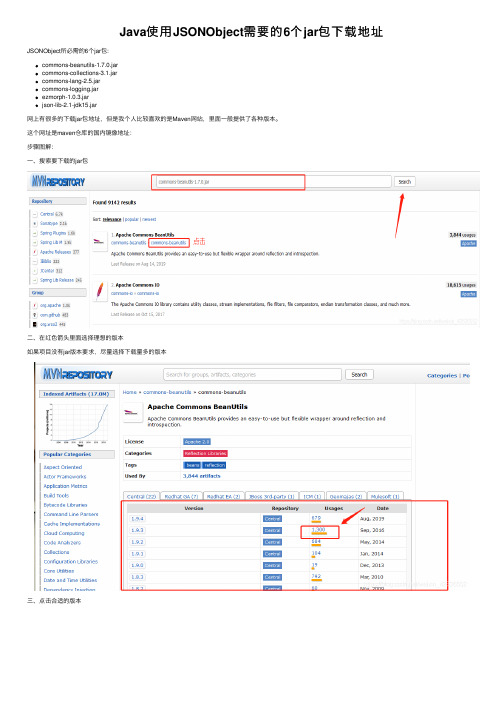Click the icon next to Sonatype repository filter

35,224
